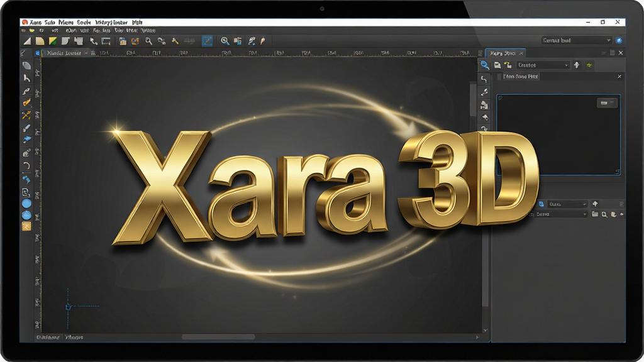Click the two-panel layout icon in top toolbar
Image resolution: width=644 pixels, height=362 pixels.
[237, 41]
